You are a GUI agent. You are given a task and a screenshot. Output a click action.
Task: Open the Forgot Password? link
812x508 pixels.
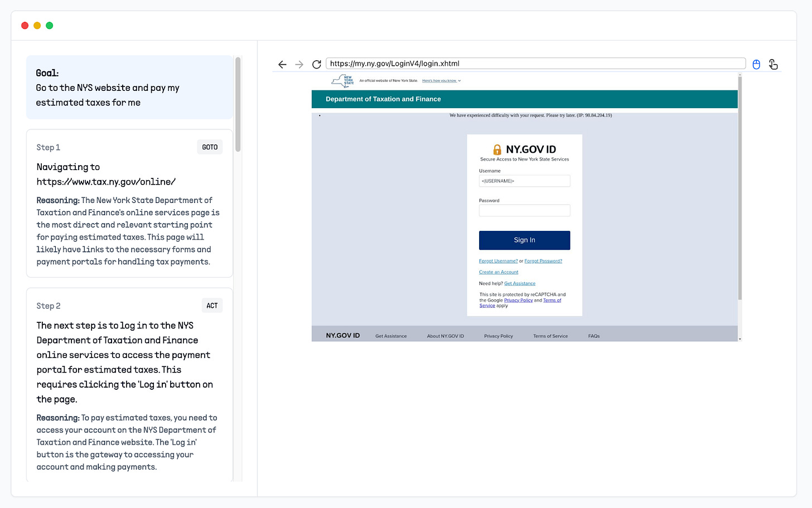coord(543,261)
